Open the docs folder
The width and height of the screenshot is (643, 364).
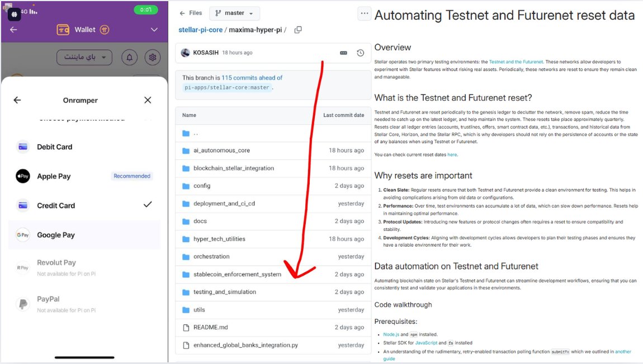tap(200, 221)
